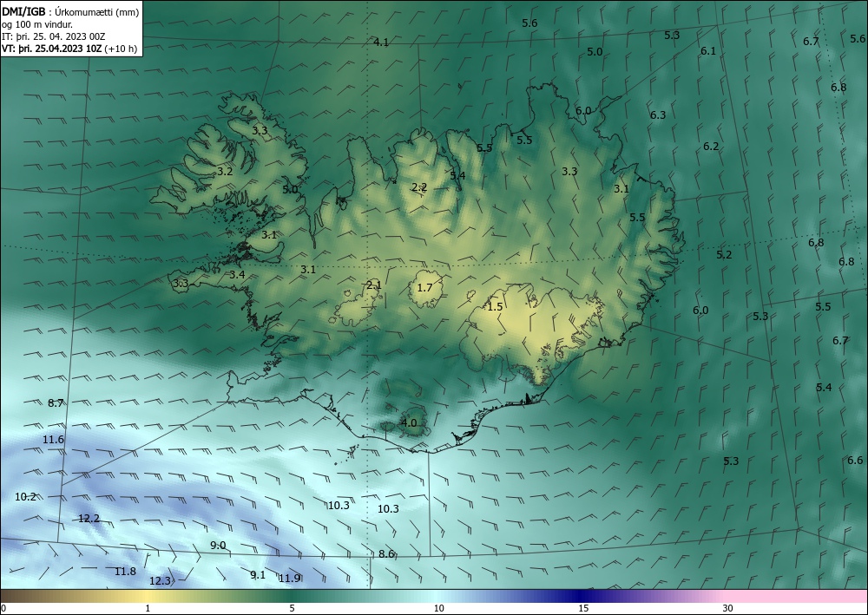Click the 15 tick label on the colour scale

coord(583,608)
